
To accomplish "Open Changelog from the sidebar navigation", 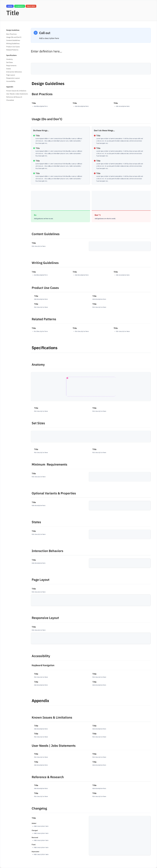I will click(x=10, y=100).
